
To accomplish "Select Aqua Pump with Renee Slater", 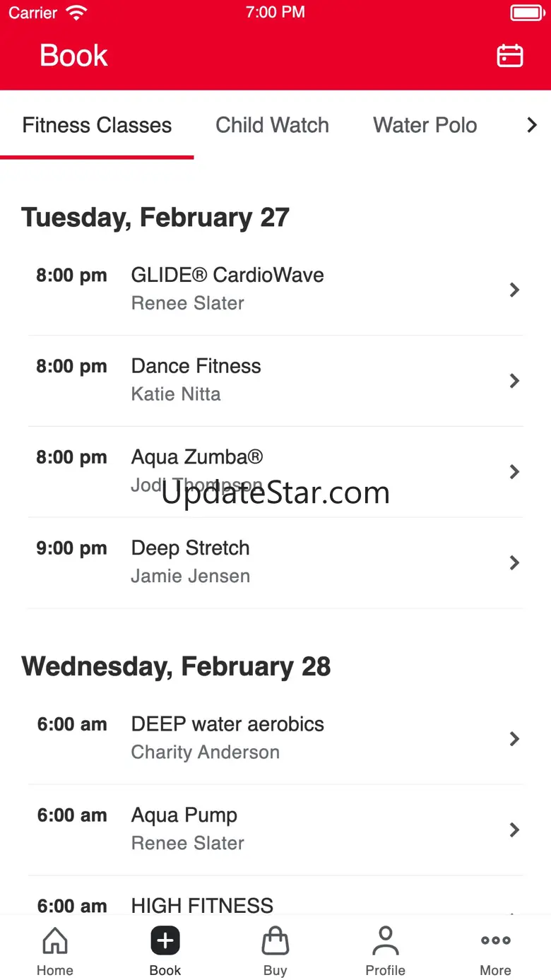I will tap(275, 830).
